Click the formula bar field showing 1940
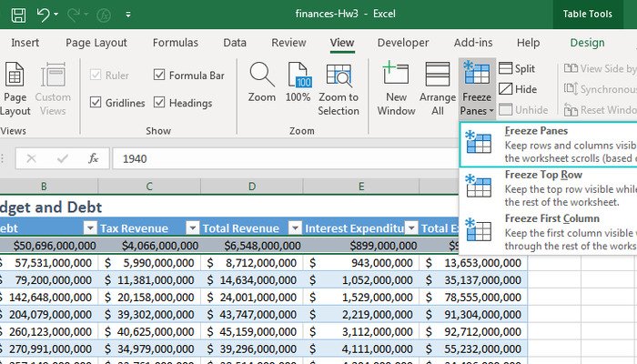 (x=285, y=158)
